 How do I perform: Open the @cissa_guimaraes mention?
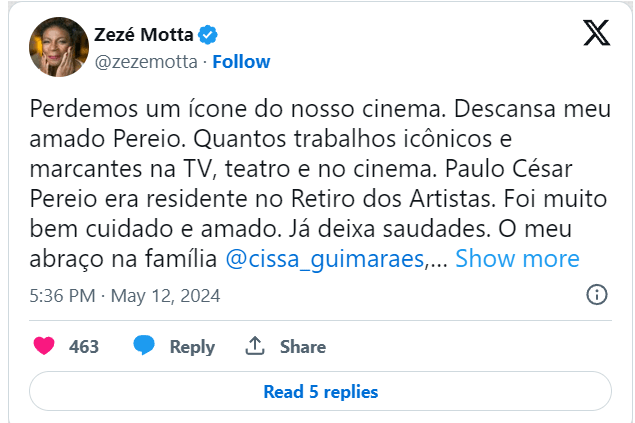click(x=326, y=259)
